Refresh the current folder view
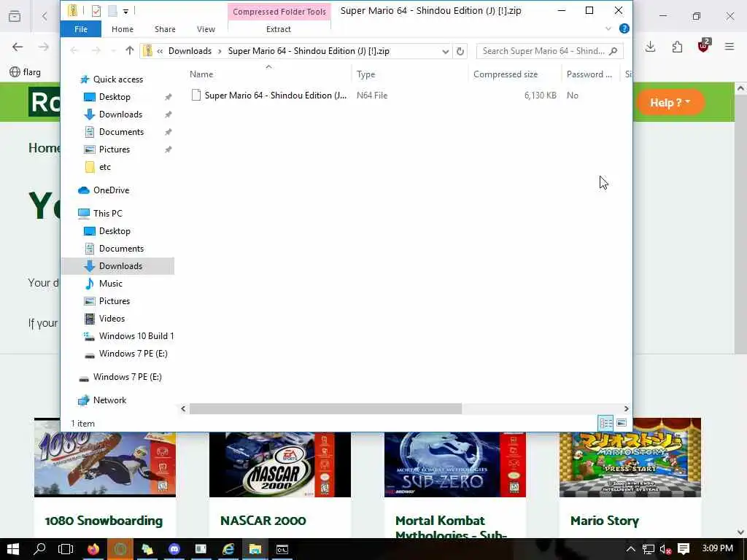 pos(460,51)
